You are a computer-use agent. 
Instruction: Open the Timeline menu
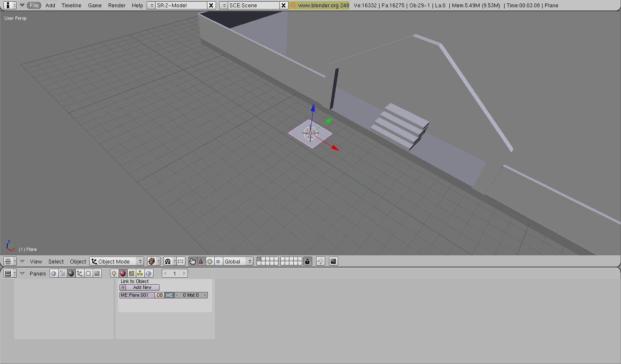(x=71, y=5)
